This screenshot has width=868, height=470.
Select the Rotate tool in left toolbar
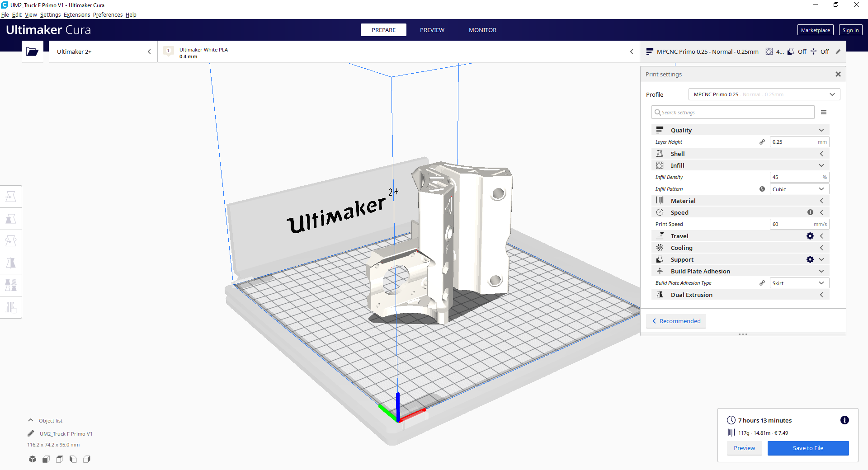11,241
